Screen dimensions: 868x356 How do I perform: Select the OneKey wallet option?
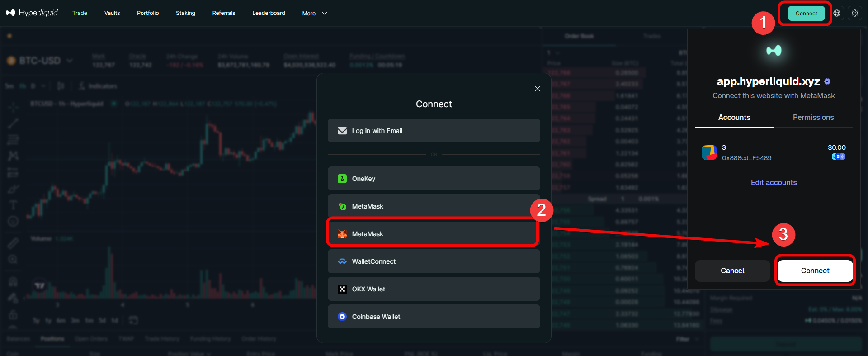pos(433,179)
